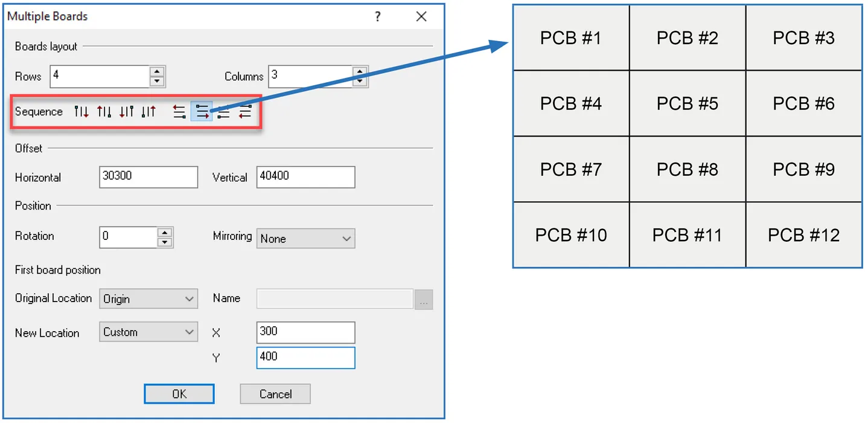Screen dimensions: 868x423
Task: Open the New Location dropdown
Action: [148, 332]
